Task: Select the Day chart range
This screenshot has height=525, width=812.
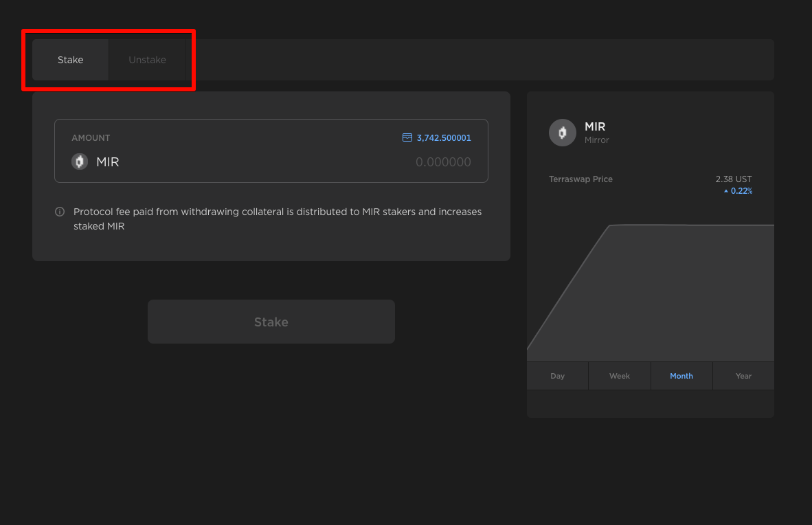Action: click(x=557, y=376)
